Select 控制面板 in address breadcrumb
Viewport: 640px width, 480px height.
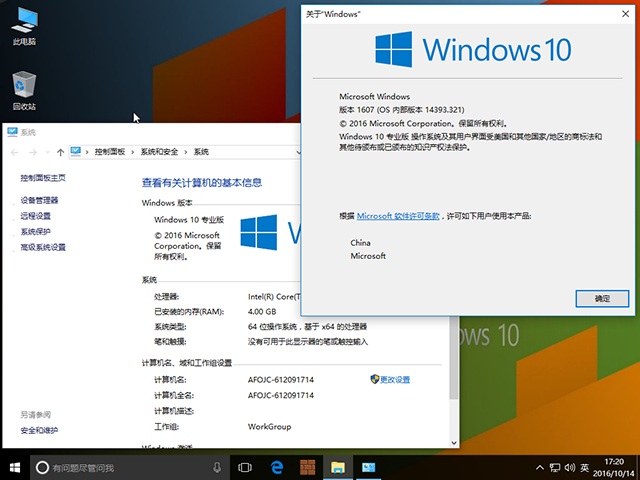coord(109,152)
